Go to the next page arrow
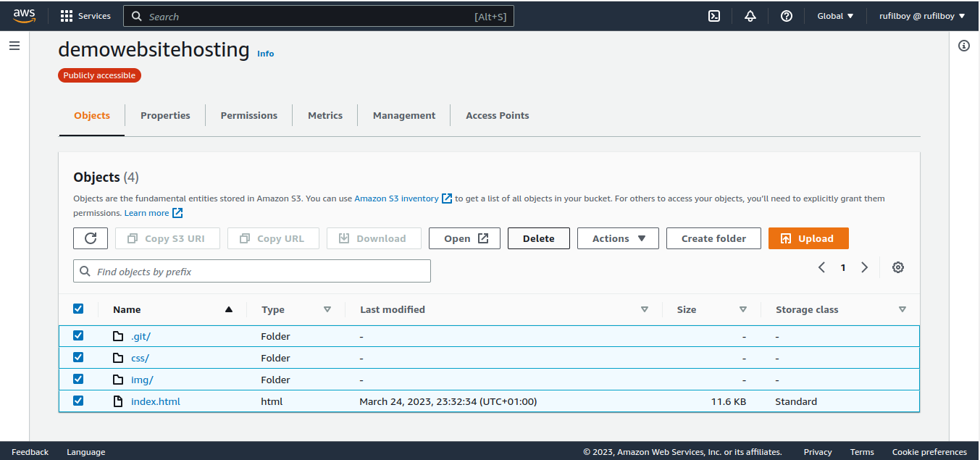 [864, 267]
